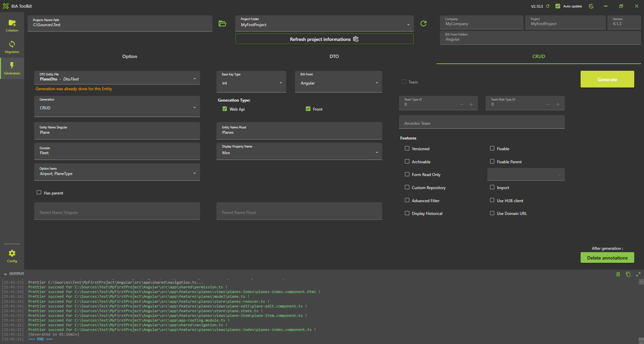The width and height of the screenshot is (644, 344).
Task: Open the BIA Front Angular dropdown
Action: pyautogui.click(x=339, y=81)
